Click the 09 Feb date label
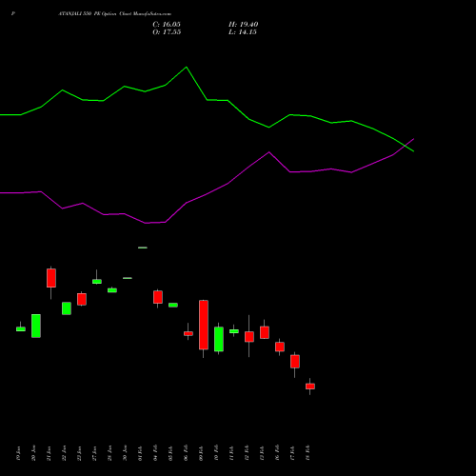476x476 pixels. (x=201, y=453)
